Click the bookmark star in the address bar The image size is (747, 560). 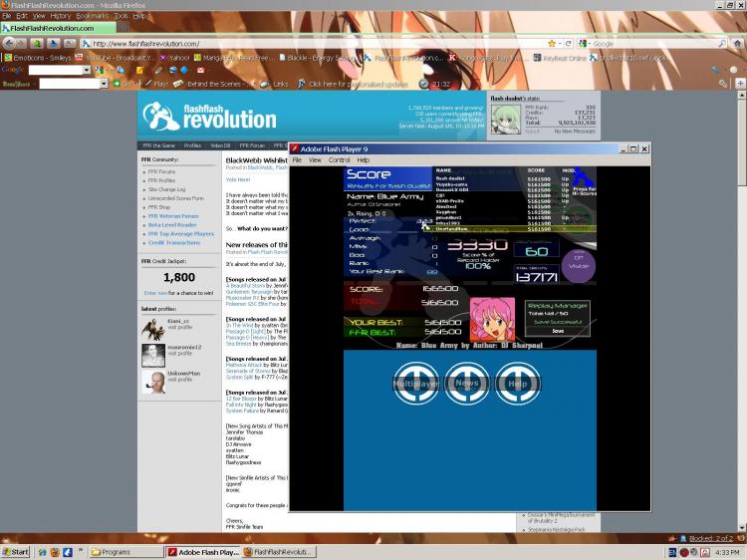tap(552, 44)
